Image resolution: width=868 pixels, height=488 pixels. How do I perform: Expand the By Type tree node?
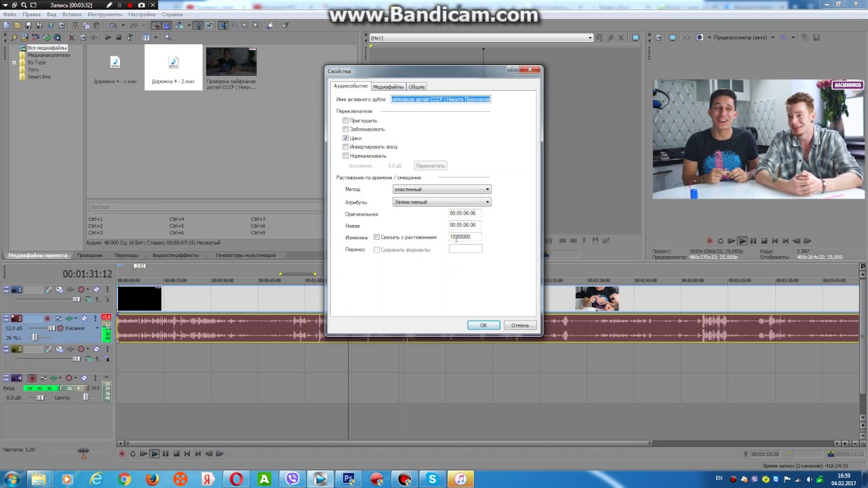click(14, 62)
